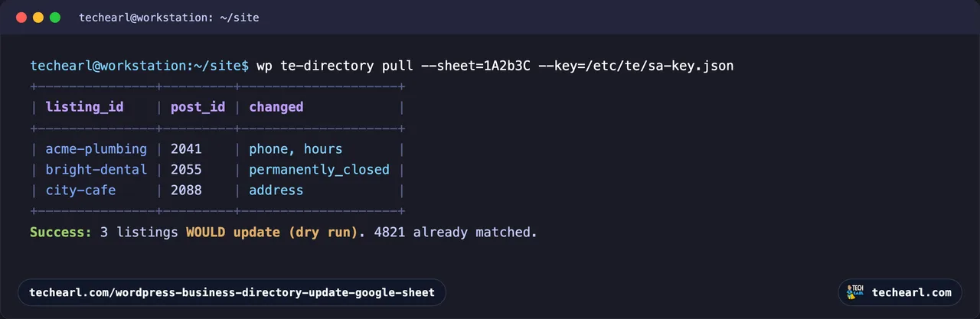Select the bright-dental listing row

217,169
